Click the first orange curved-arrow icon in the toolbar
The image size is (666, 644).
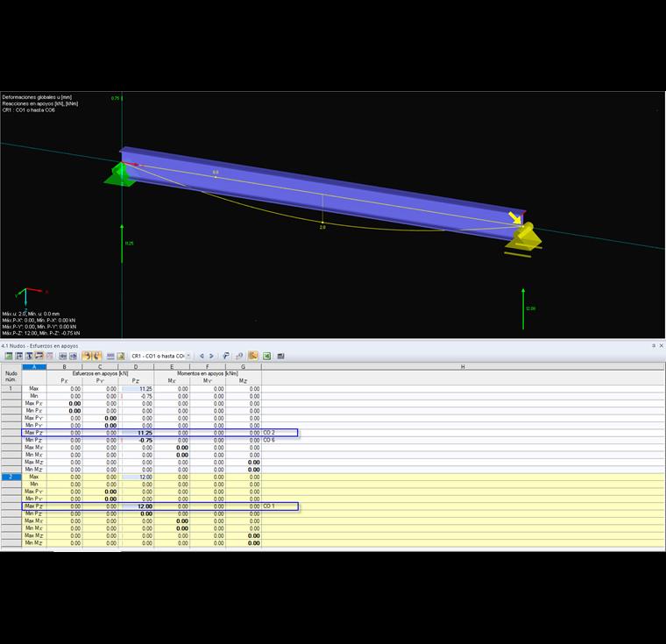[87, 356]
